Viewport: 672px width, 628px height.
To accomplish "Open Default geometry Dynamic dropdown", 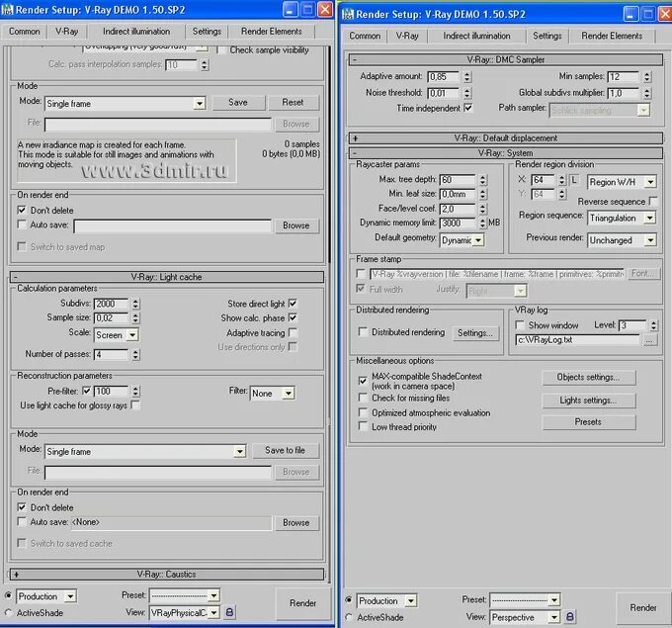I will pyautogui.click(x=462, y=240).
